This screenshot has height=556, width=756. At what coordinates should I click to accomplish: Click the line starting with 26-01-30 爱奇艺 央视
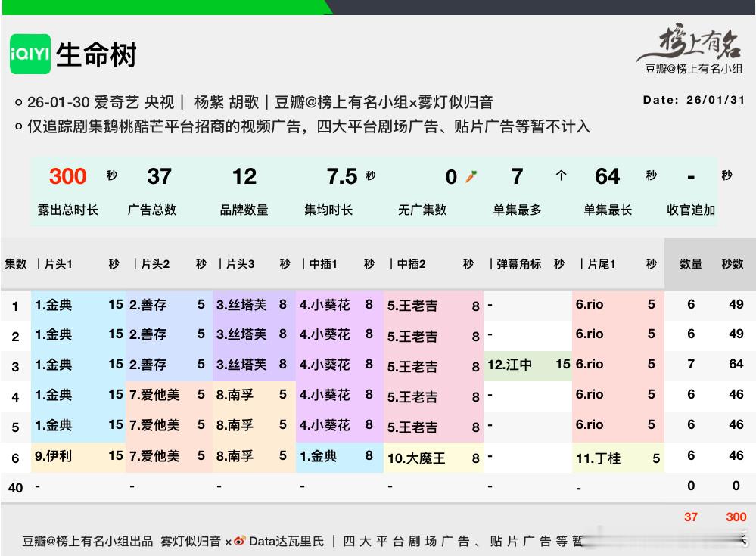260,102
